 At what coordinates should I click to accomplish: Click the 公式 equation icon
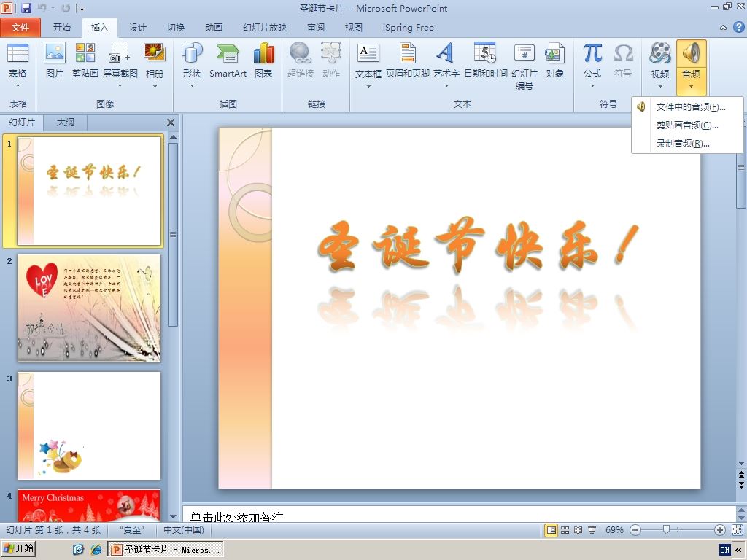point(592,53)
